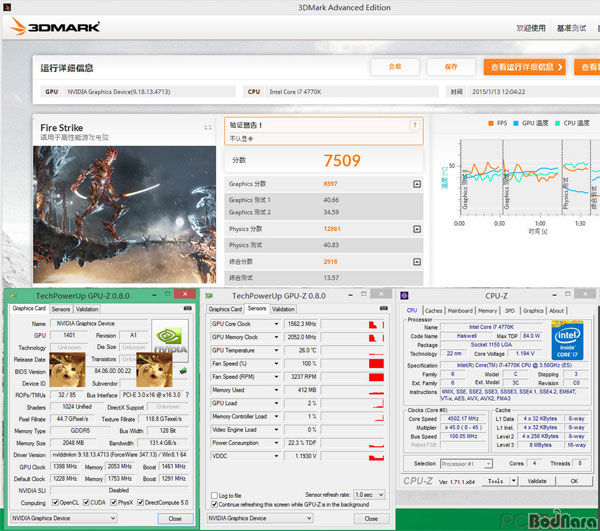
Task: Click the GPU-Z Sensors window app icon
Action: click(x=209, y=296)
